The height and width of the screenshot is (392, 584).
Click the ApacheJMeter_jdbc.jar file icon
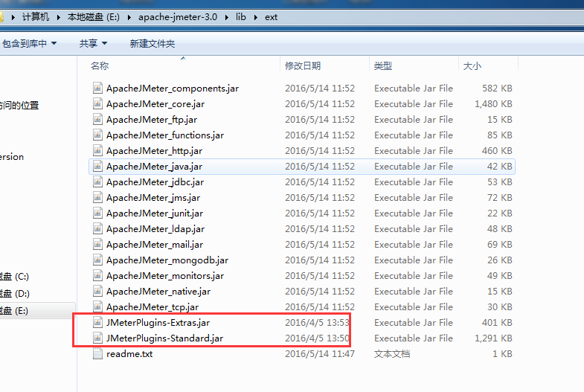[x=97, y=181]
